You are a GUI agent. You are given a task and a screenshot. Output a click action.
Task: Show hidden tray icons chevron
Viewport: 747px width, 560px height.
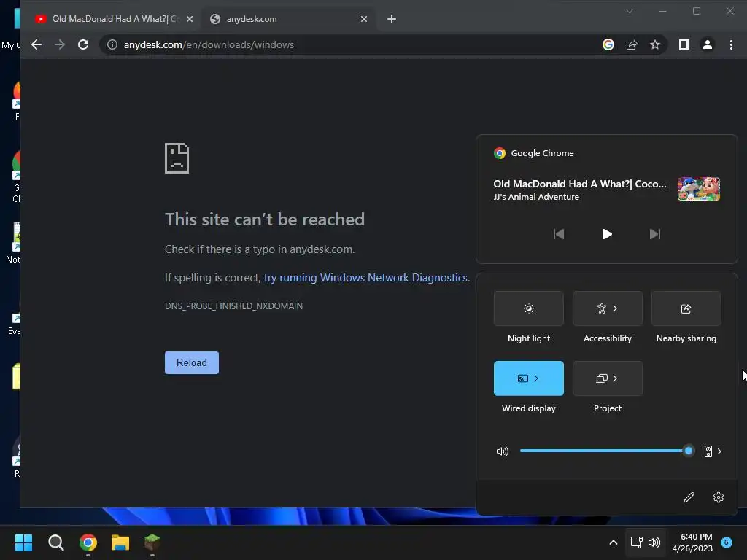pos(613,542)
